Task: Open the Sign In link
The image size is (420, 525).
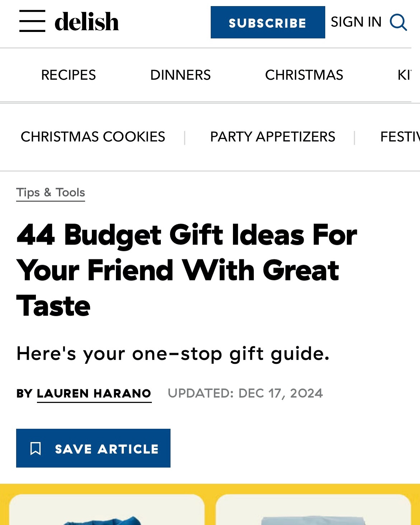Action: pyautogui.click(x=356, y=22)
